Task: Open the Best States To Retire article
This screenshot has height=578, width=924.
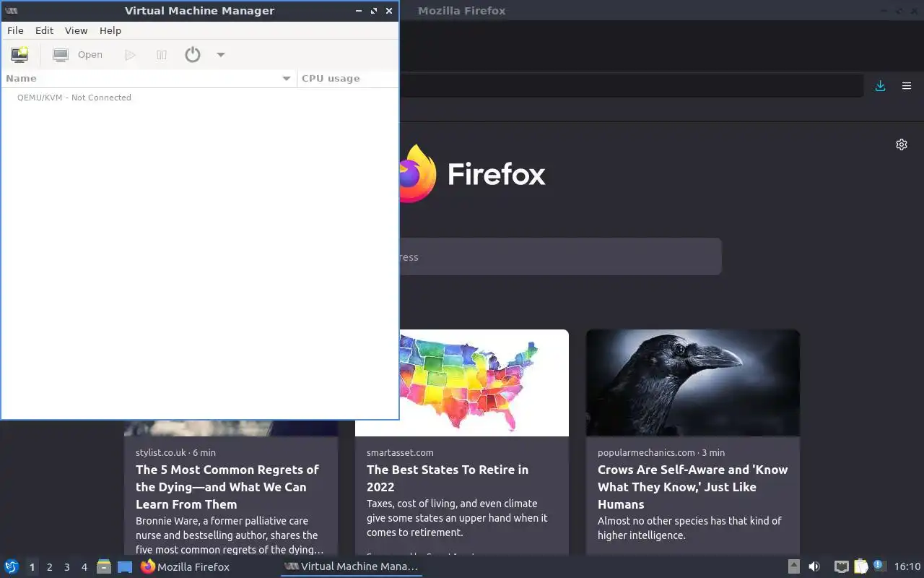Action: tap(448, 478)
